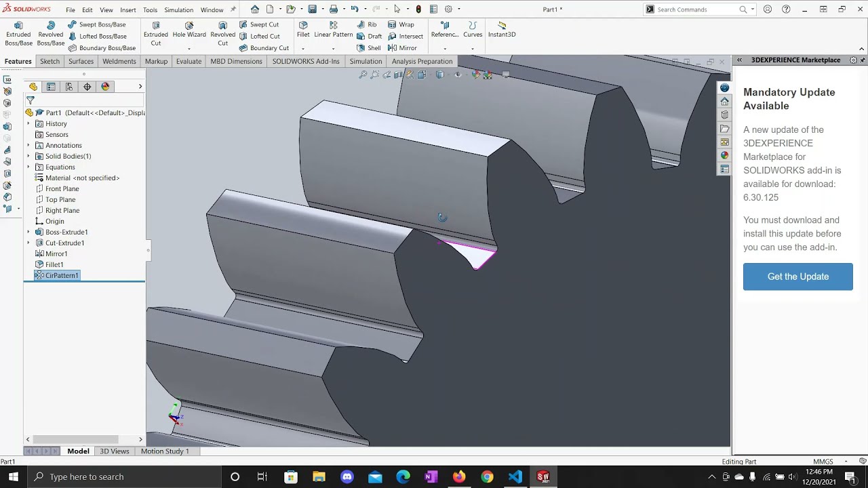Expand the Equations tree node

click(x=28, y=167)
